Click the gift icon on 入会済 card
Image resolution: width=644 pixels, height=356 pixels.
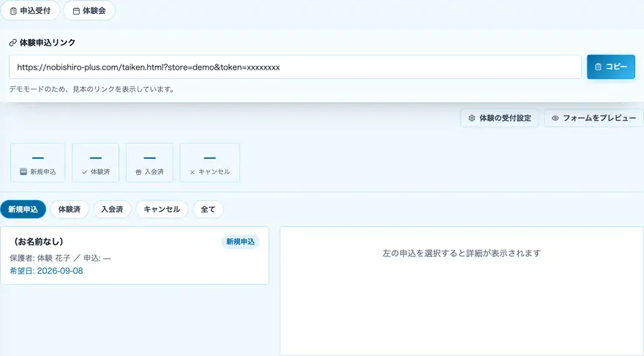[x=138, y=172]
